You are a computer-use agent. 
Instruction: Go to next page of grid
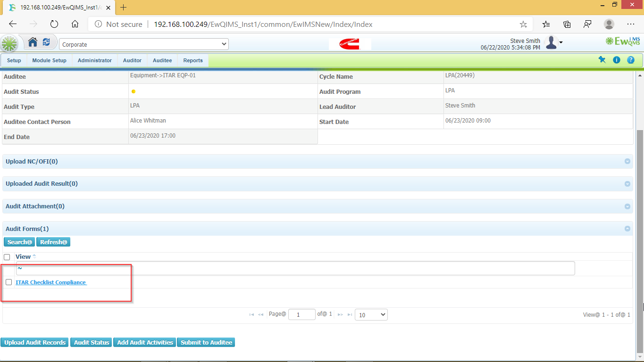[x=340, y=314]
